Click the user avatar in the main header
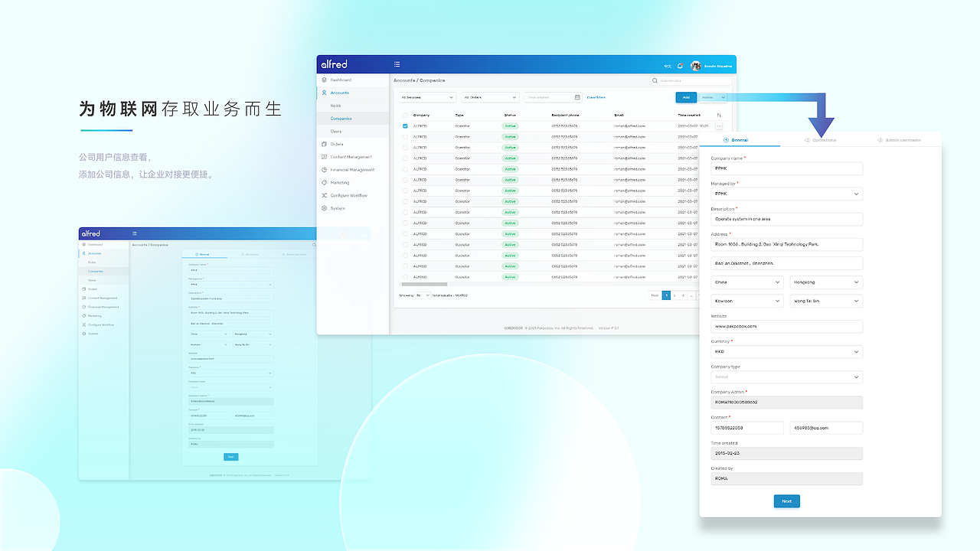This screenshot has height=551, width=980. (696, 66)
